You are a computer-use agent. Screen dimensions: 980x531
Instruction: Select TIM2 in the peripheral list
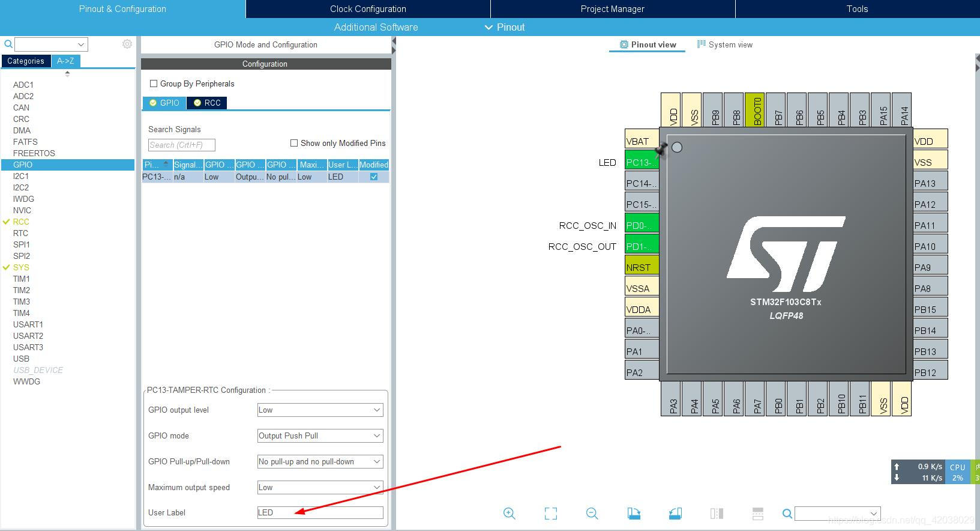(22, 290)
